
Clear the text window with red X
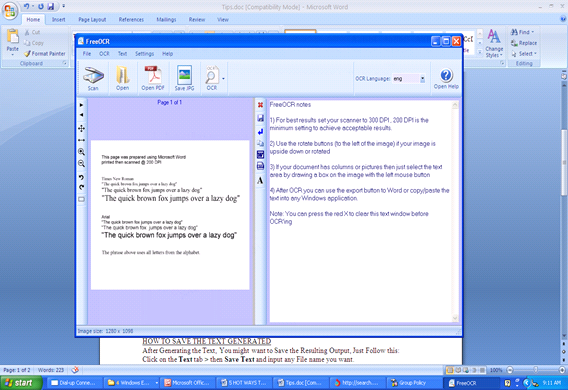coord(260,105)
